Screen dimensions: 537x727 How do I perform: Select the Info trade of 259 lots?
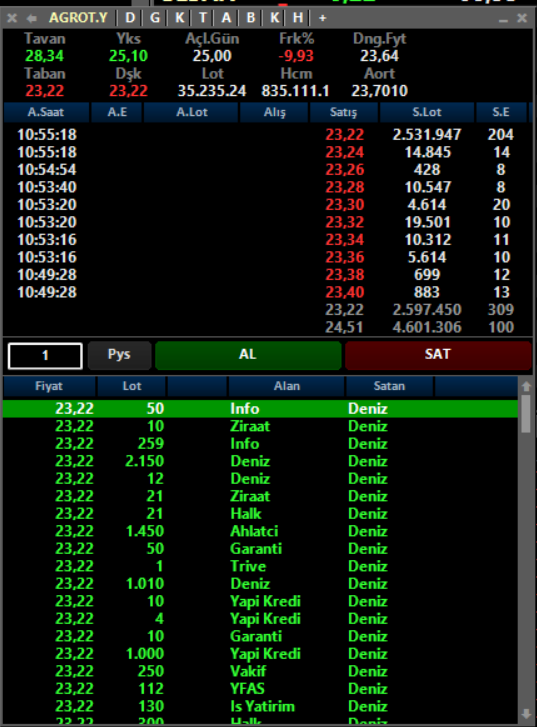pyautogui.click(x=260, y=444)
